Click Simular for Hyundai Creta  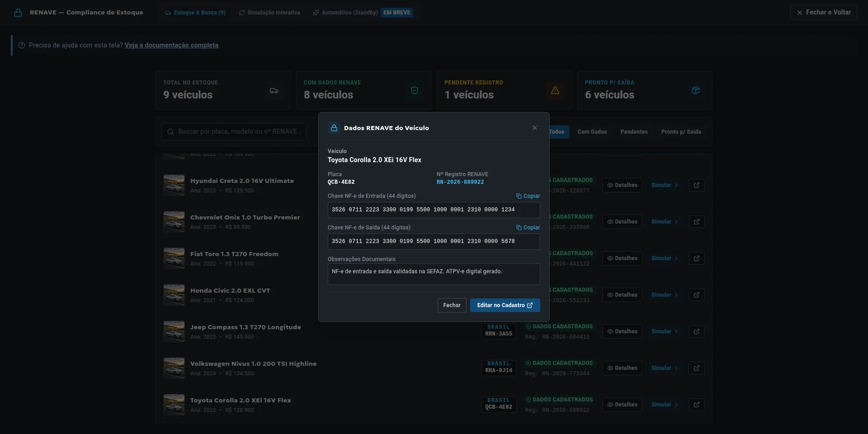pos(665,185)
